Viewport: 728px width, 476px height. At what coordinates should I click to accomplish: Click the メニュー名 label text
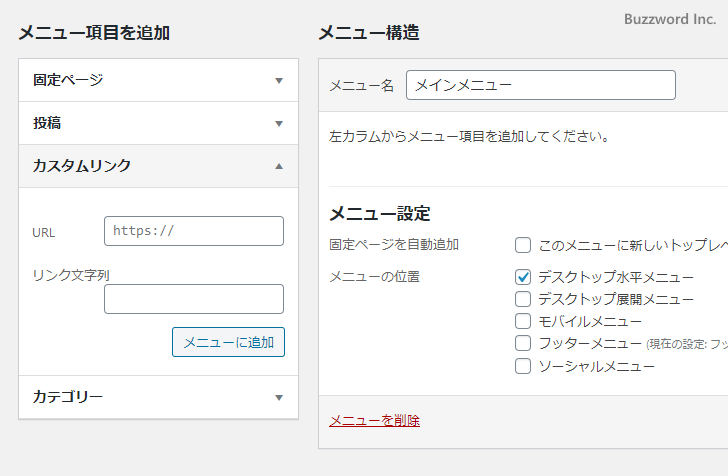(361, 86)
